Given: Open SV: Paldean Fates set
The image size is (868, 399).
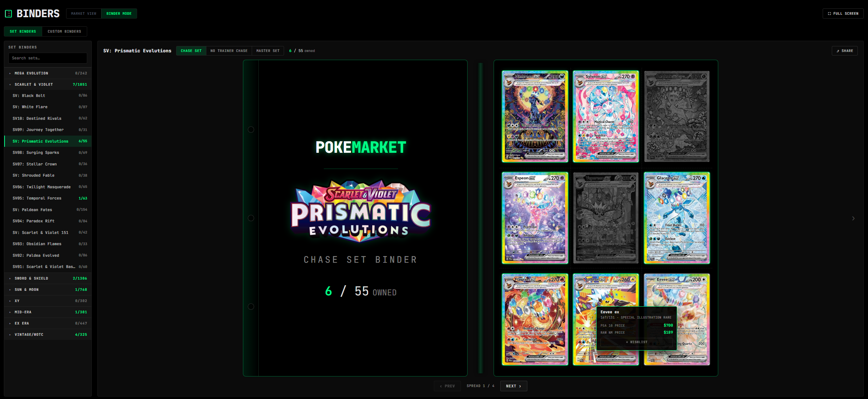Looking at the screenshot, I should click(48, 210).
